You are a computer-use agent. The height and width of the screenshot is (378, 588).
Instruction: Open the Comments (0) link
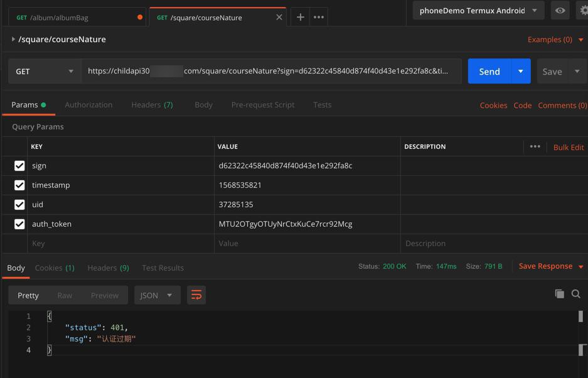(562, 105)
